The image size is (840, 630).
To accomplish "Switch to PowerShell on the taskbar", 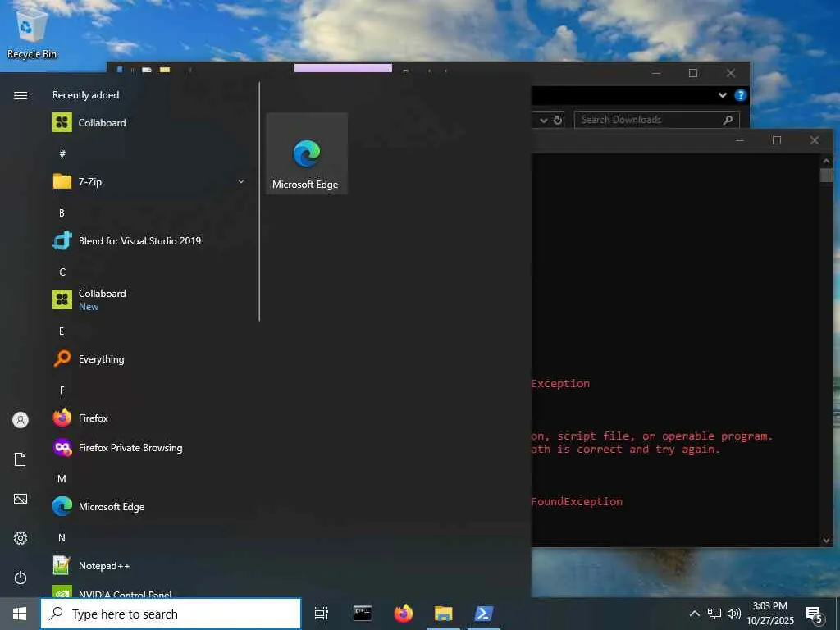I will pos(484,614).
